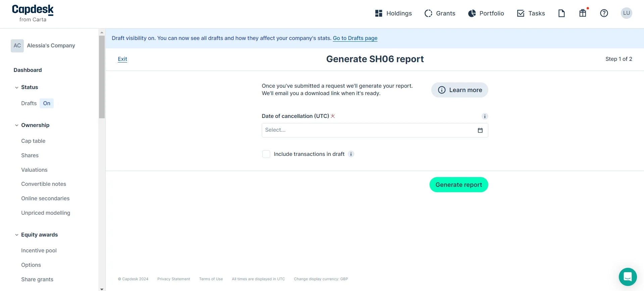The width and height of the screenshot is (644, 291).
Task: Open Incentive pool in the sidebar
Action: click(39, 251)
